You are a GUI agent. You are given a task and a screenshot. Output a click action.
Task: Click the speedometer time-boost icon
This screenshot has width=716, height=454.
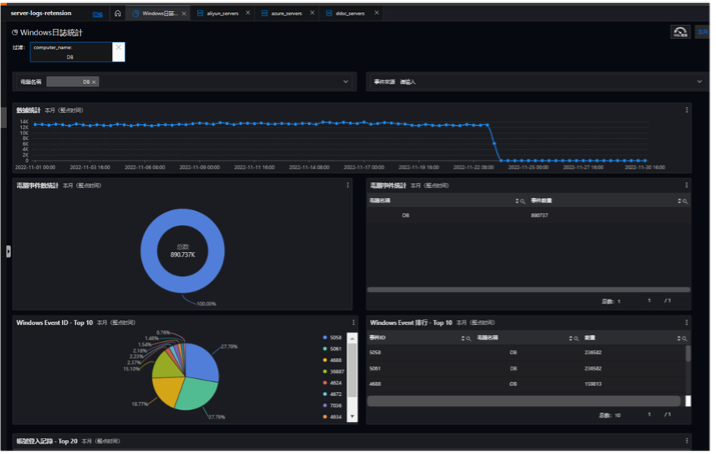pos(680,32)
